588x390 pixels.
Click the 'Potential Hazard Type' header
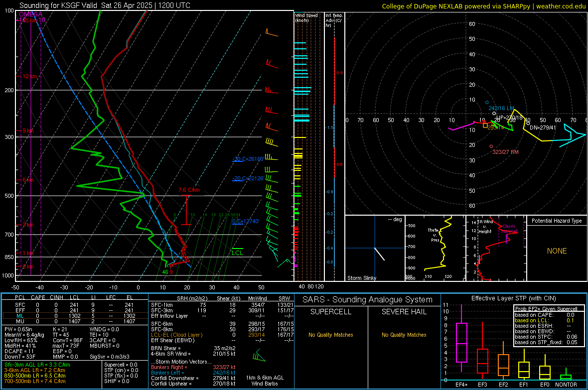point(557,221)
